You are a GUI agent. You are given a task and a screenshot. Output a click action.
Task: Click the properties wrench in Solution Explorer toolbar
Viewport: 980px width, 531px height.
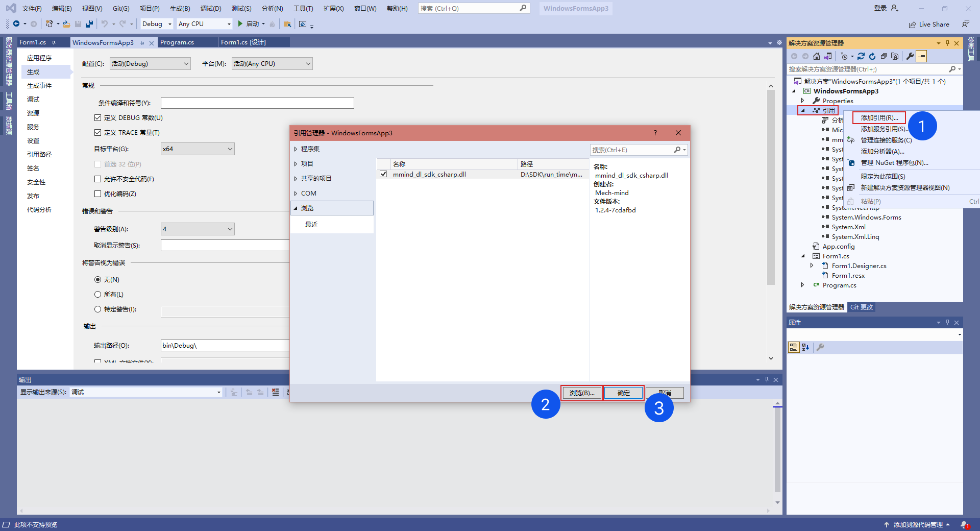pyautogui.click(x=910, y=56)
